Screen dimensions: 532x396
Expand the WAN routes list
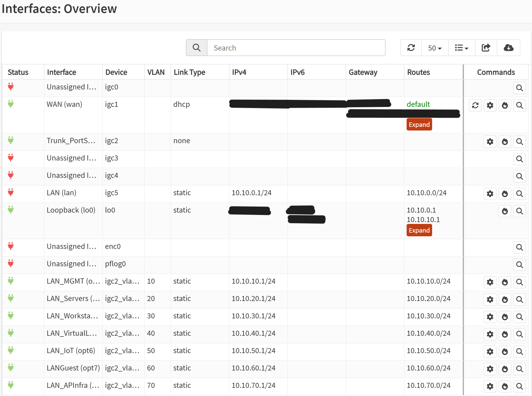(419, 124)
